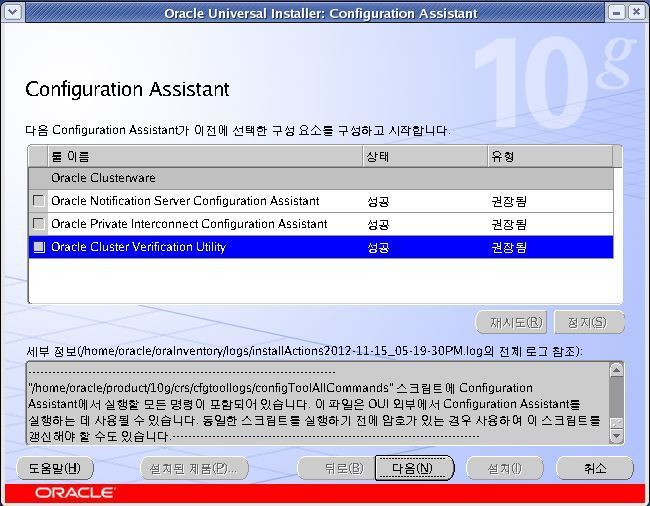650x506 pixels.
Task: Select the Oracle Cluster Verification Utility row
Action: point(321,247)
